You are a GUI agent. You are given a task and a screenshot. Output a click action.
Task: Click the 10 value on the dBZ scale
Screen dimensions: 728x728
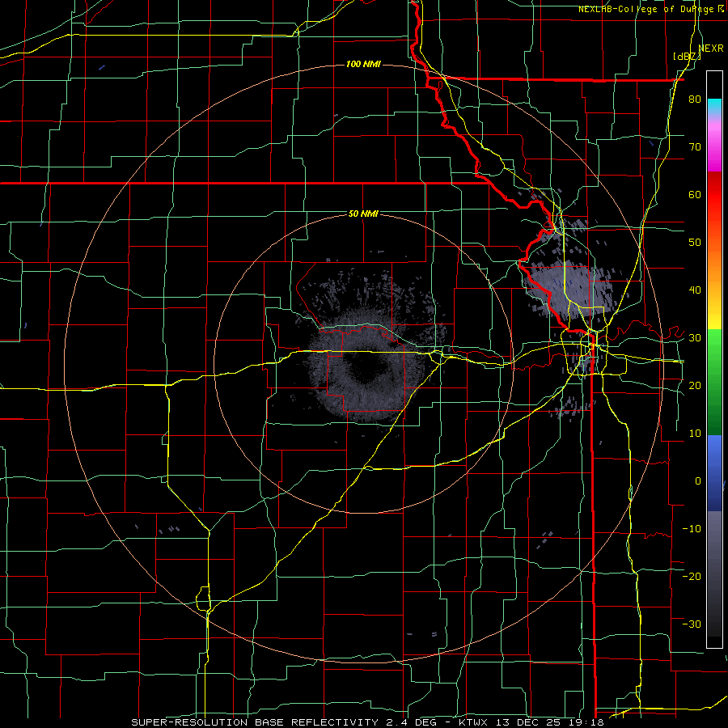coord(695,434)
